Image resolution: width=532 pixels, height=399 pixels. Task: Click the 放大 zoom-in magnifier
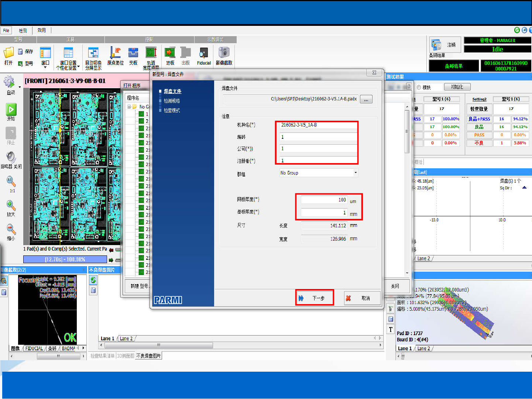[11, 205]
